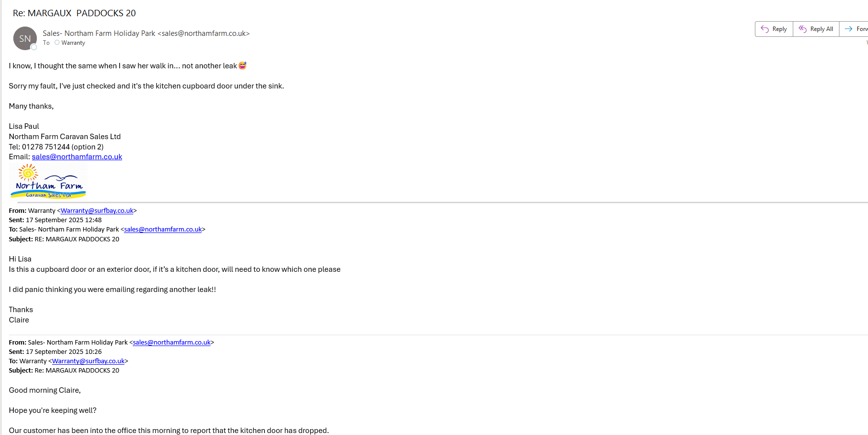Click the Reply arrow icon
868x435 pixels.
[x=765, y=29]
